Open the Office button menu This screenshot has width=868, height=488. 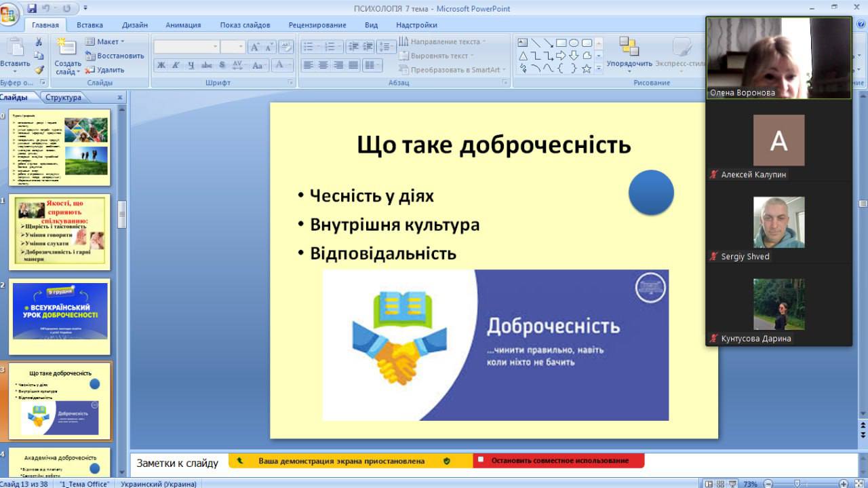[x=9, y=14]
